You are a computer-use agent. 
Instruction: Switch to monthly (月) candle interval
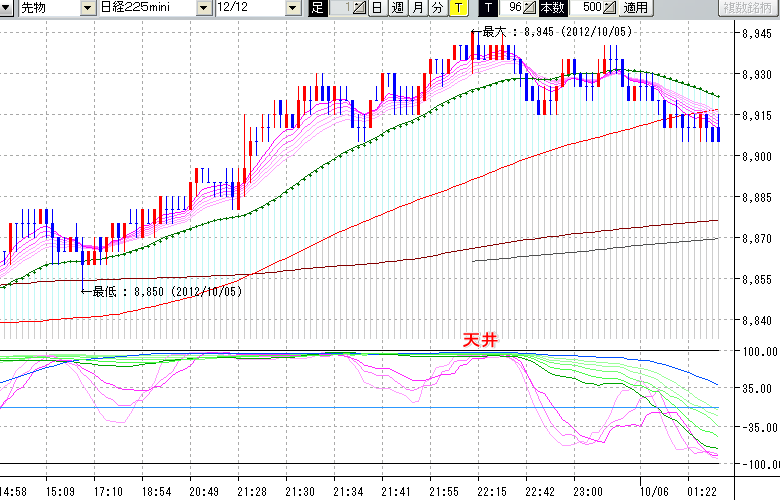tap(417, 8)
